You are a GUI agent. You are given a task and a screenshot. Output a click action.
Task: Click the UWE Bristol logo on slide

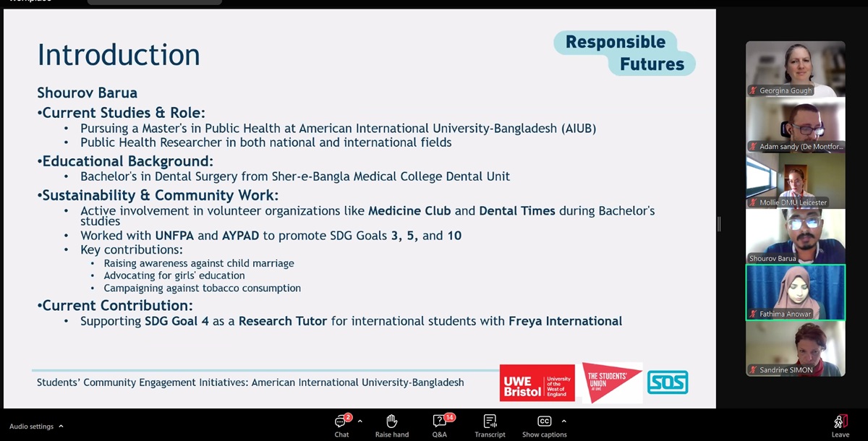point(537,382)
